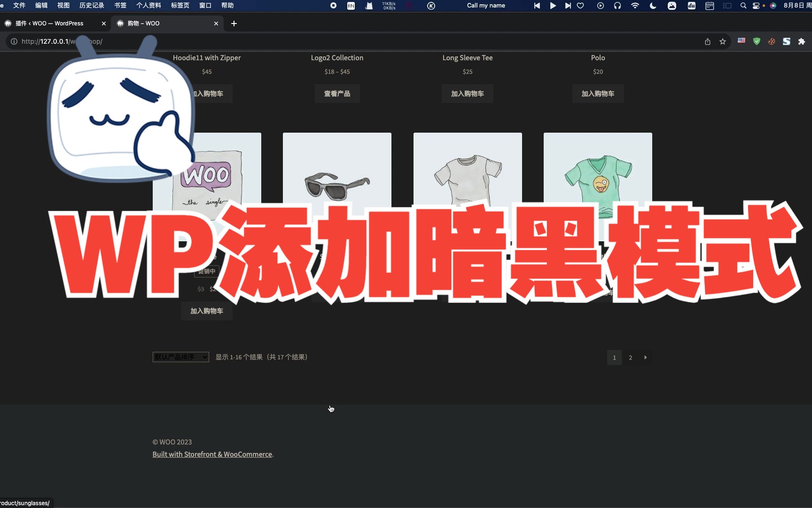Open the 帮助 menu
This screenshot has width=812, height=508.
pos(227,6)
